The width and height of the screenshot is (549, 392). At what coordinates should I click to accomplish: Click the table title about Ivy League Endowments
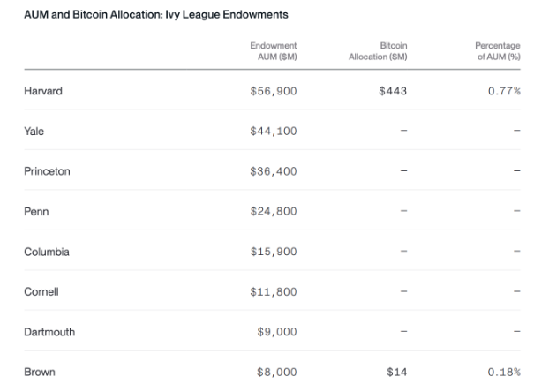pyautogui.click(x=155, y=15)
